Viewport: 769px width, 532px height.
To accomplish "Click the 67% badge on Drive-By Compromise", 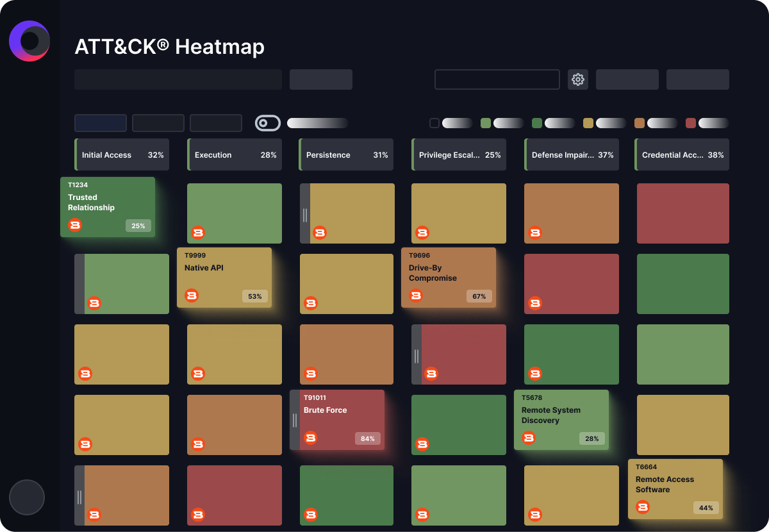I will pyautogui.click(x=479, y=296).
